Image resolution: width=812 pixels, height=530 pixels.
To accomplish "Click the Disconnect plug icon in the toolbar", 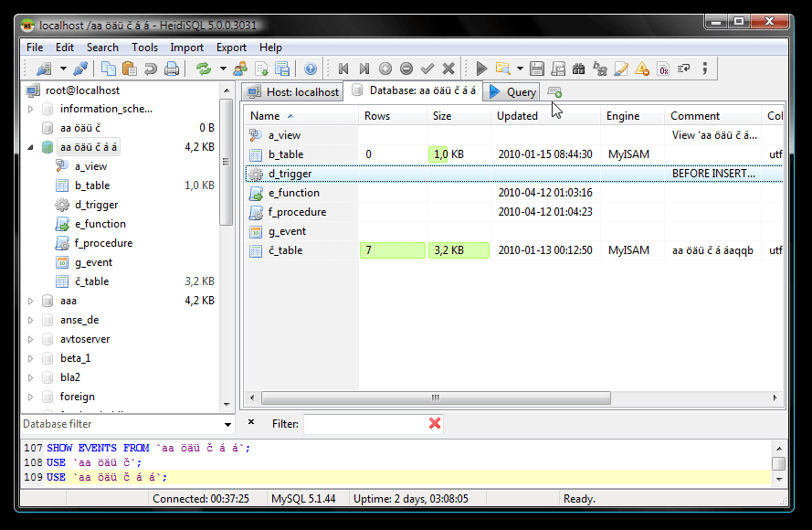I will coord(80,69).
